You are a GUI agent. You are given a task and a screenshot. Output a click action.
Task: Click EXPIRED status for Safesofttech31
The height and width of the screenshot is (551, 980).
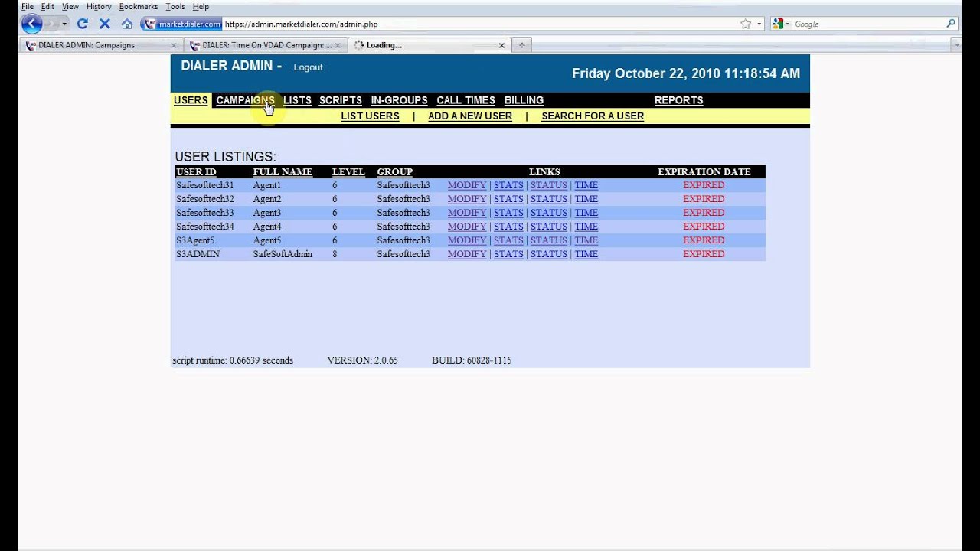(x=704, y=185)
